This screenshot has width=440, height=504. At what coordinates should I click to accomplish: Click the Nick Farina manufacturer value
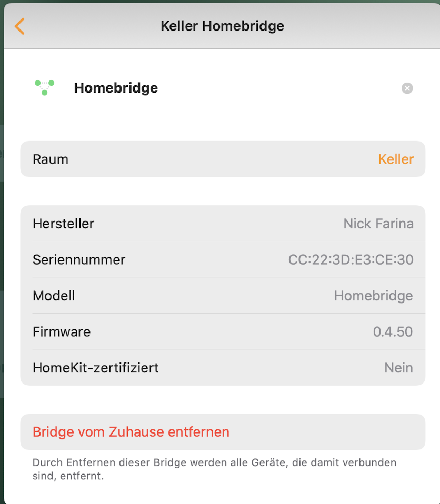tap(378, 224)
